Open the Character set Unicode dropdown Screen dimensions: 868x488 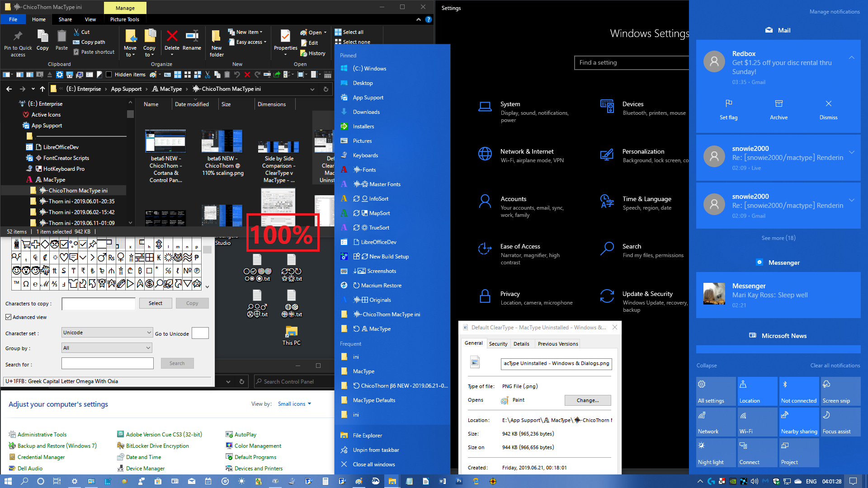107,333
